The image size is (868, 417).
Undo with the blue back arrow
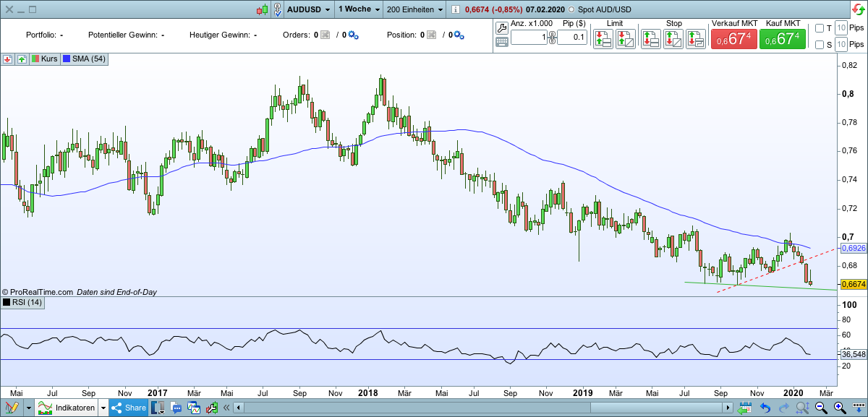(x=765, y=408)
